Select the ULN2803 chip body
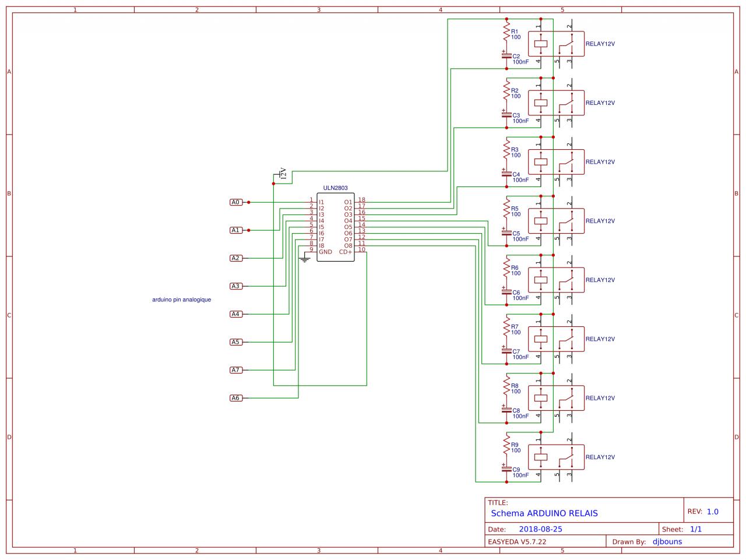746x560 pixels. (x=336, y=227)
